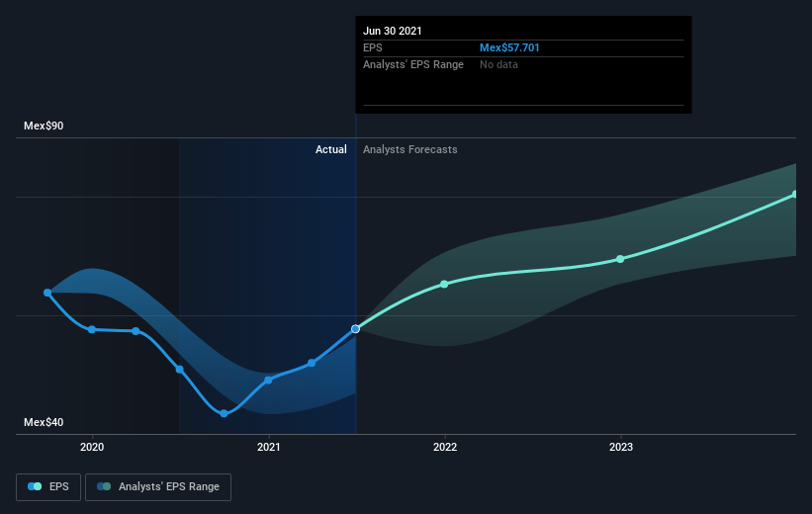This screenshot has width=812, height=514.
Task: Click the EPS data point above the 2020 axis mark
Action: 92,329
